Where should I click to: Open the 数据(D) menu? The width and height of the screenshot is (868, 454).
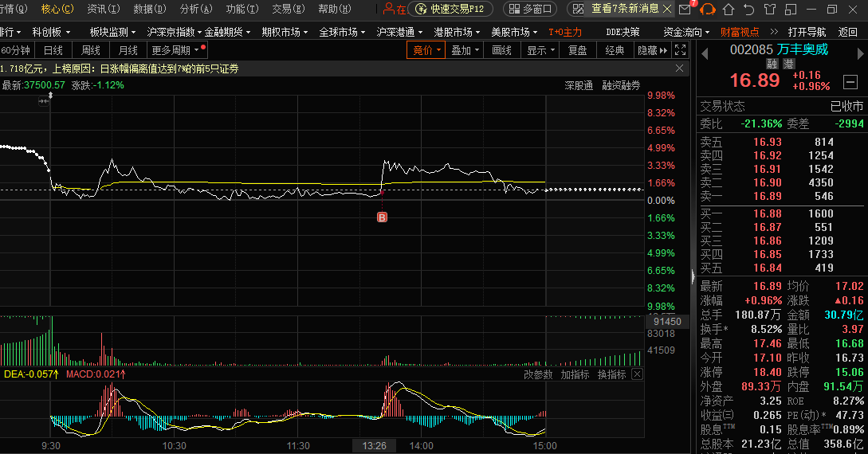tap(150, 9)
